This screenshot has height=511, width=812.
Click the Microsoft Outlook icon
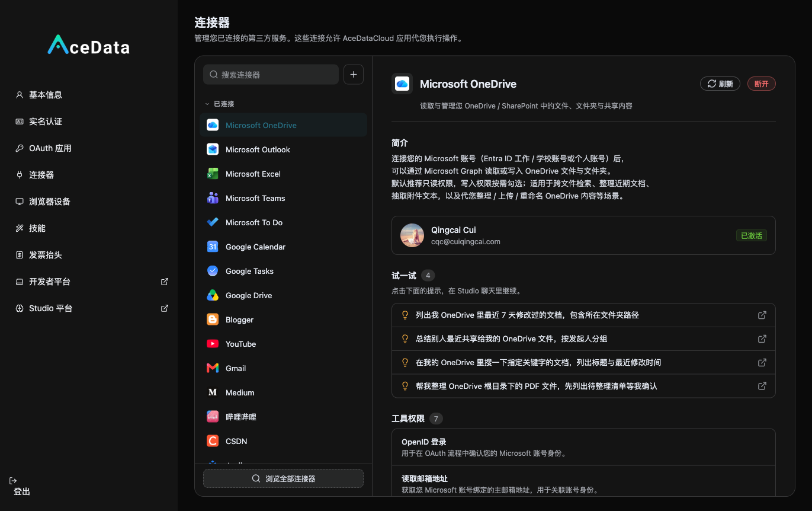click(213, 149)
